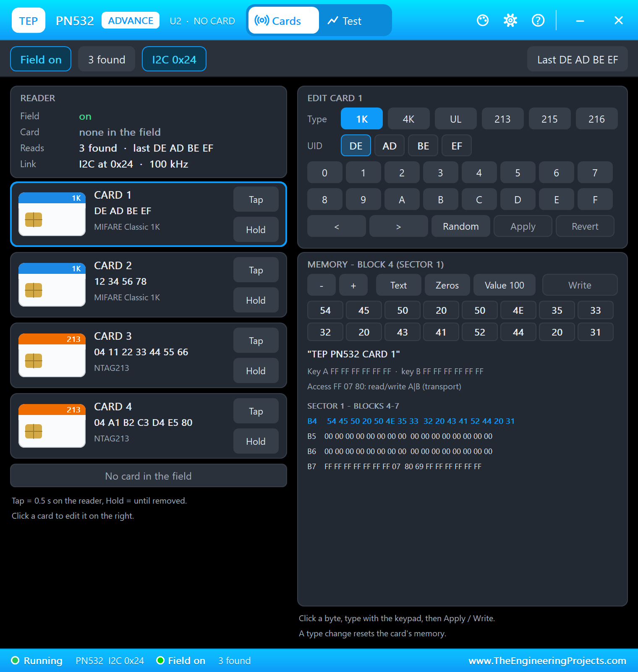Select card type 4K
The image size is (638, 672).
click(409, 118)
